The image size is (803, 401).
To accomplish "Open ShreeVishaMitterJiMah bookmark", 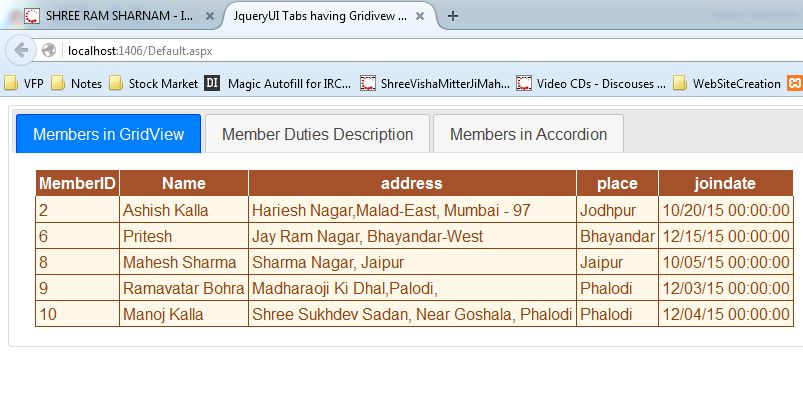I will pyautogui.click(x=438, y=84).
